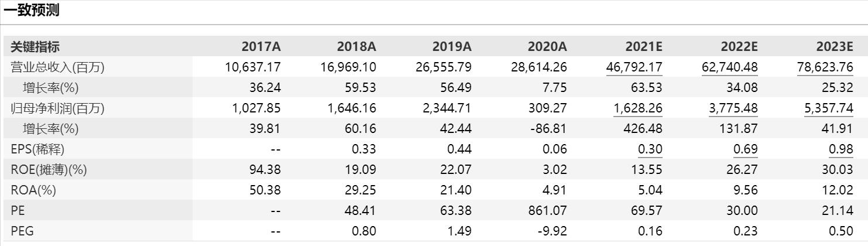
Task: Select the 2020A net profit growth -86.81
Action: coord(547,129)
